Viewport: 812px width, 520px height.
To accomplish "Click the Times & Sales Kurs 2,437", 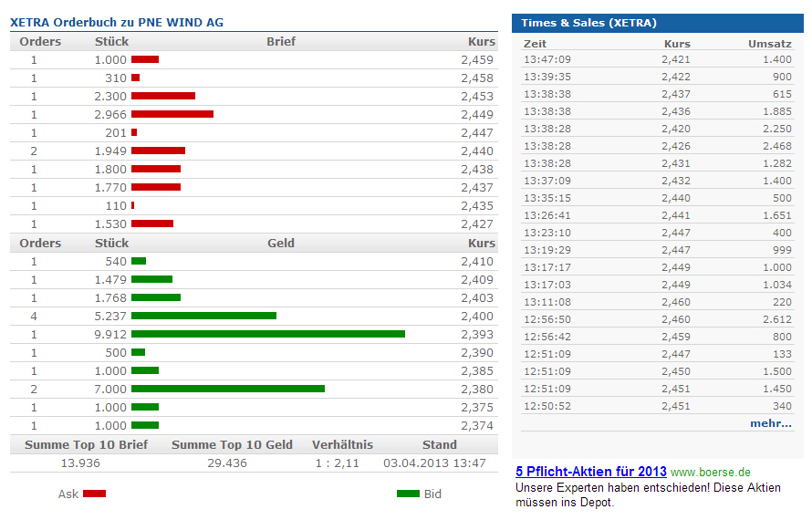I will tap(676, 94).
